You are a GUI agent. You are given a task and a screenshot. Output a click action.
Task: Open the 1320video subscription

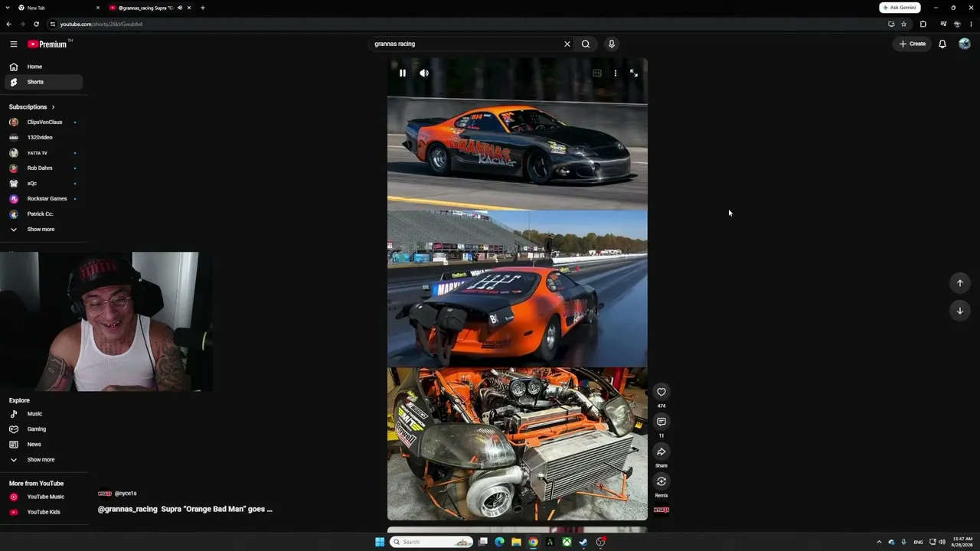44,138
